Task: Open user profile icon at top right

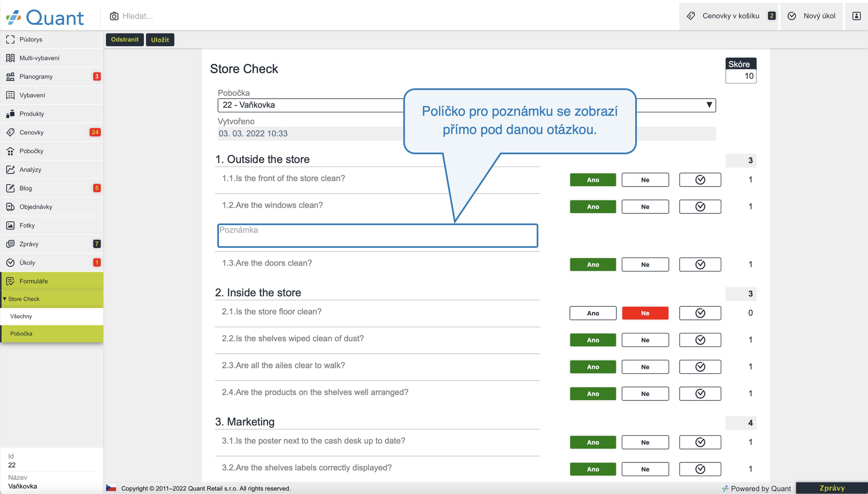Action: [856, 16]
